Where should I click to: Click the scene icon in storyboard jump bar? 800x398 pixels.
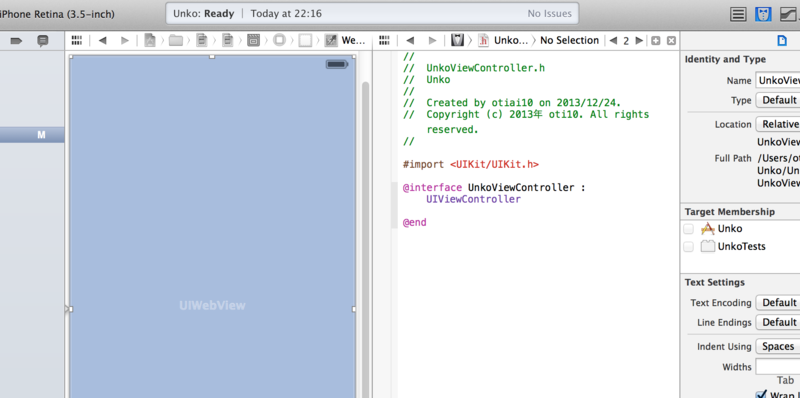(x=253, y=40)
